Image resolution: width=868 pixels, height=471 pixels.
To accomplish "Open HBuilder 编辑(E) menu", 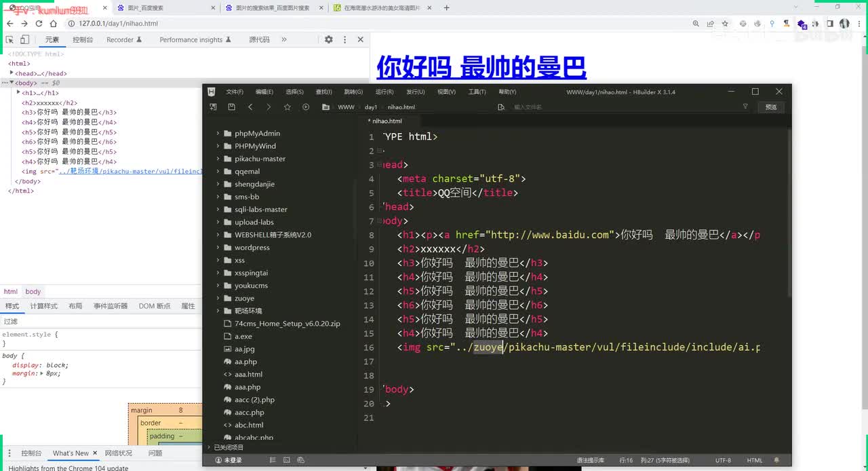I will (264, 92).
